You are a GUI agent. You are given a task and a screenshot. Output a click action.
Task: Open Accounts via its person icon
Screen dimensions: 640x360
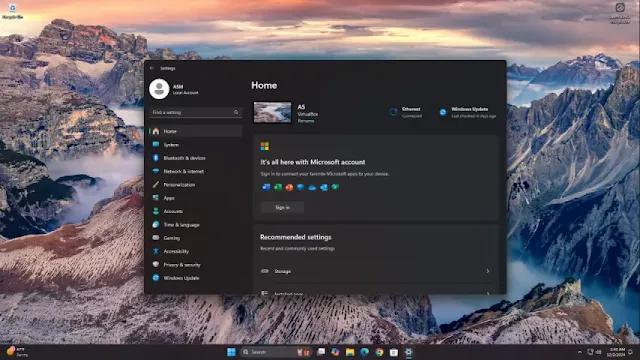(x=156, y=211)
